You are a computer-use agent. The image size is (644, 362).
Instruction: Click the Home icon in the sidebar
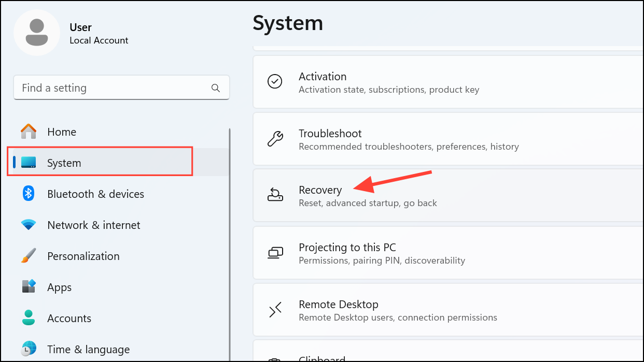27,132
